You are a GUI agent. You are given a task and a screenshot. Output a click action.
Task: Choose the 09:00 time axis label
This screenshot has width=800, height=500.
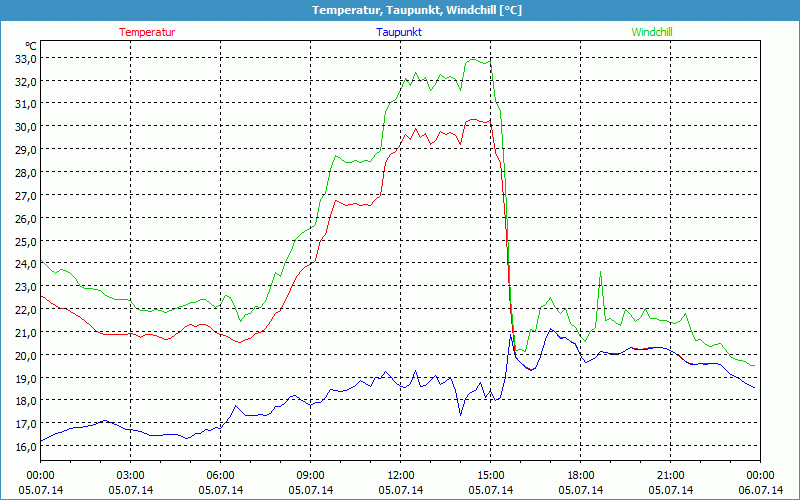(310, 475)
